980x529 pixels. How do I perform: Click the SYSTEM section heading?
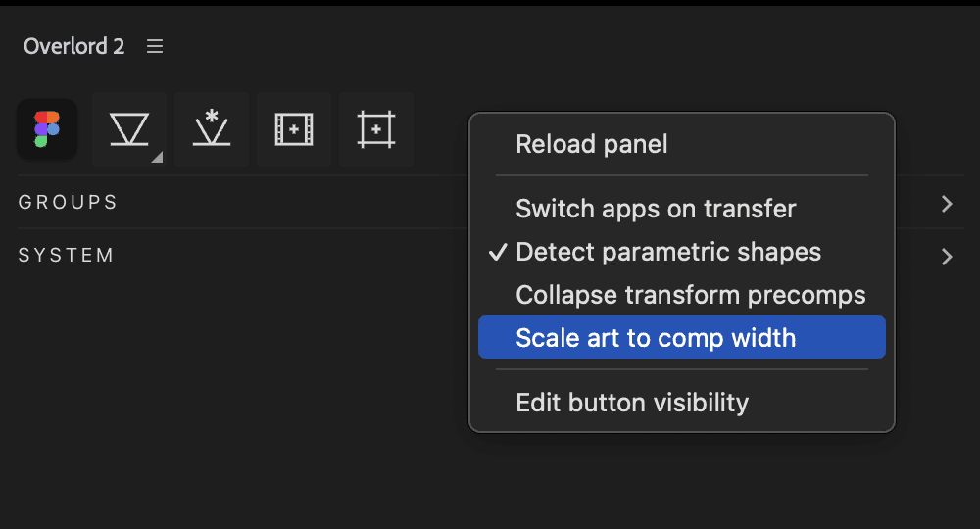[67, 256]
